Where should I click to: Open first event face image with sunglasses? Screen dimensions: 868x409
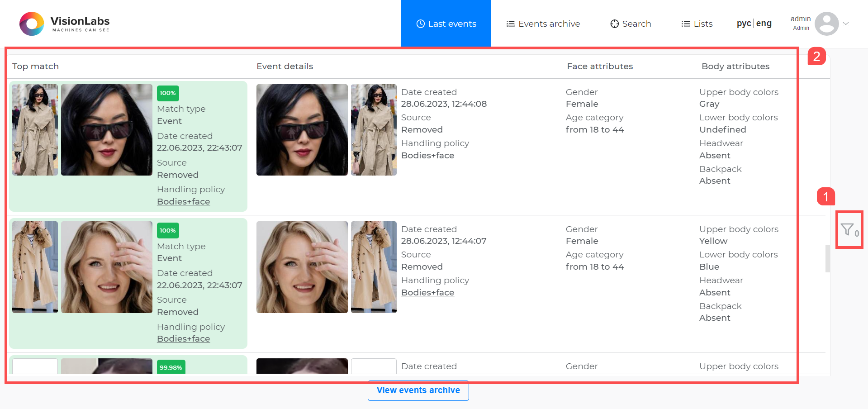[x=302, y=130]
